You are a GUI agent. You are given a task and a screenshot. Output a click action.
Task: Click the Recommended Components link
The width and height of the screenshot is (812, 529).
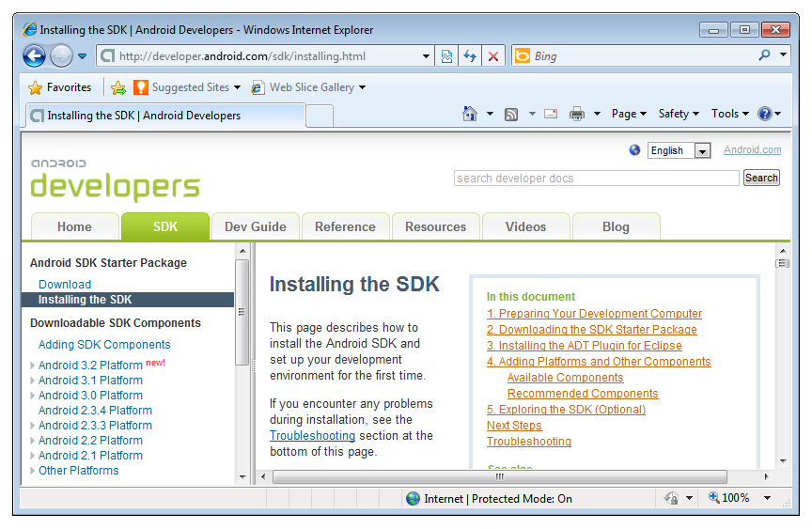[583, 394]
